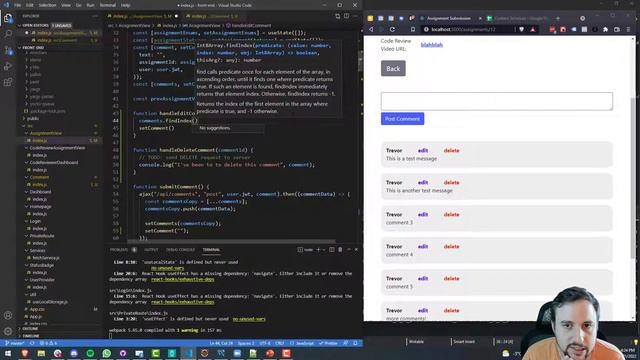640x360 pixels.
Task: Open the Terminal menu
Action: tap(108, 5)
